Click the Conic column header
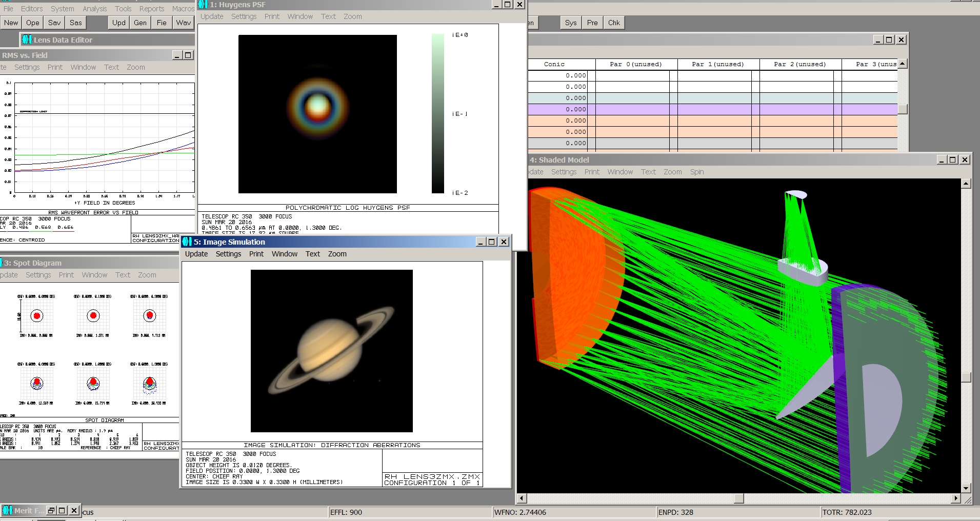 tap(554, 64)
